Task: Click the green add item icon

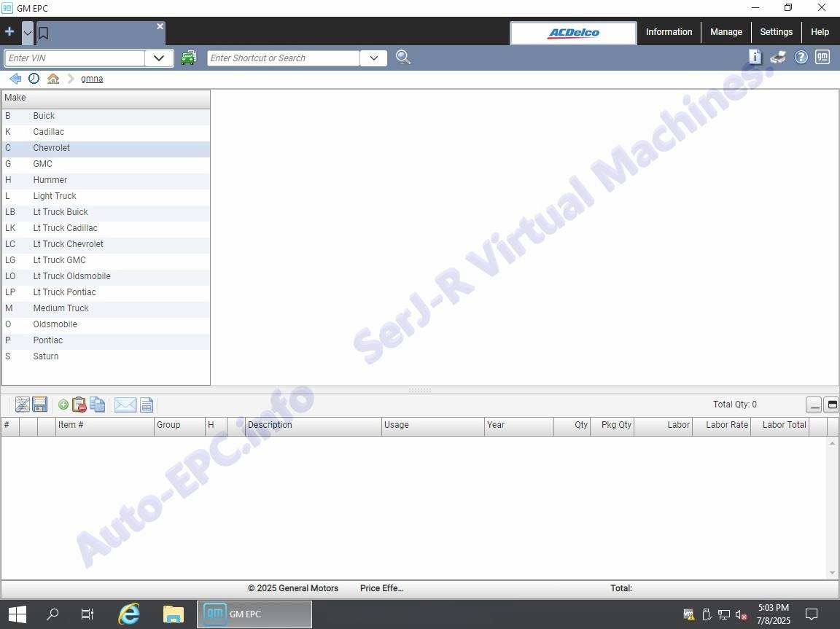Action: coord(63,405)
